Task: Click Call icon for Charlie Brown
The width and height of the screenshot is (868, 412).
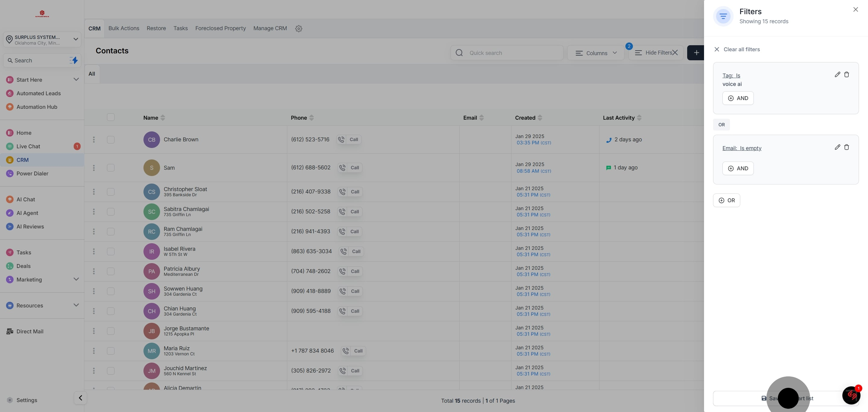Action: [x=341, y=140]
